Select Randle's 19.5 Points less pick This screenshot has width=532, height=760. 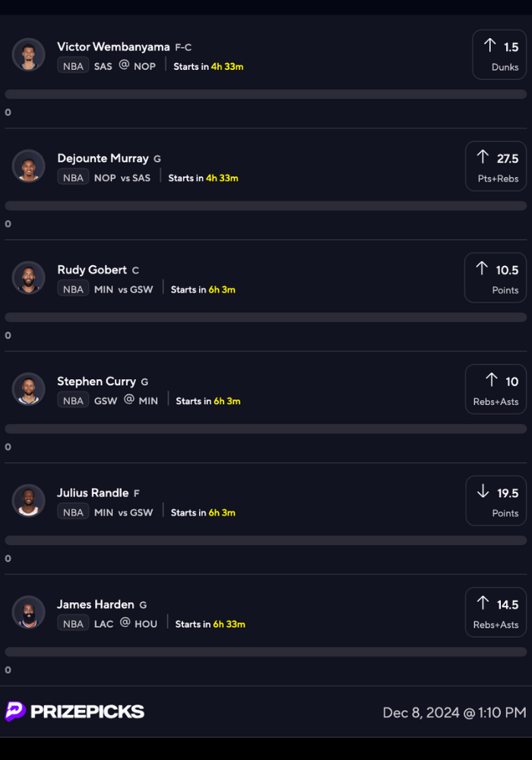click(x=496, y=501)
